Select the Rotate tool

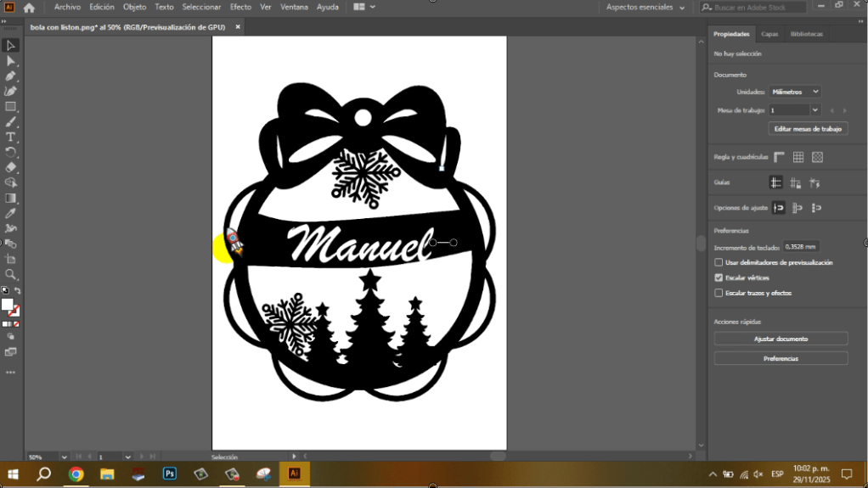pos(10,152)
